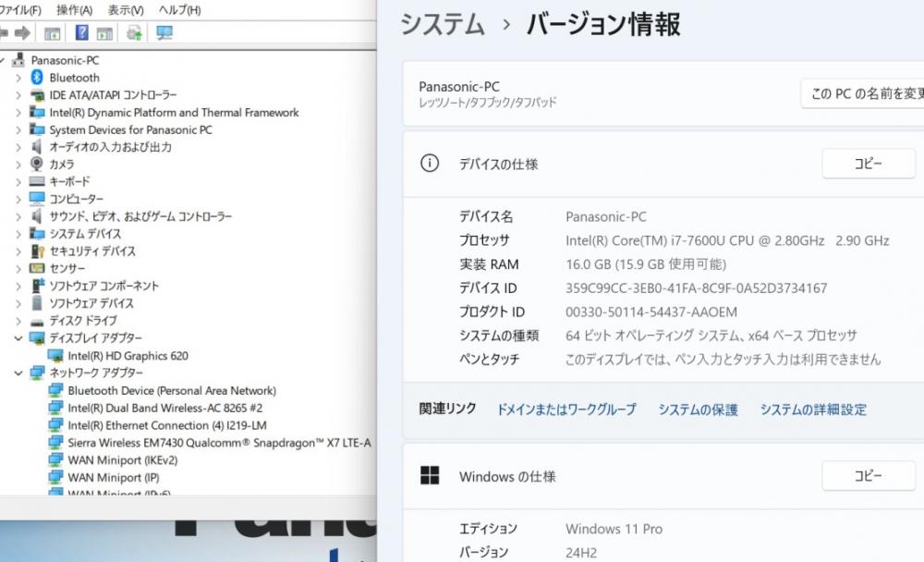Click the processor value Intel(R) Core(TM) i7-7600U
The height and width of the screenshot is (562, 924).
pyautogui.click(x=727, y=240)
